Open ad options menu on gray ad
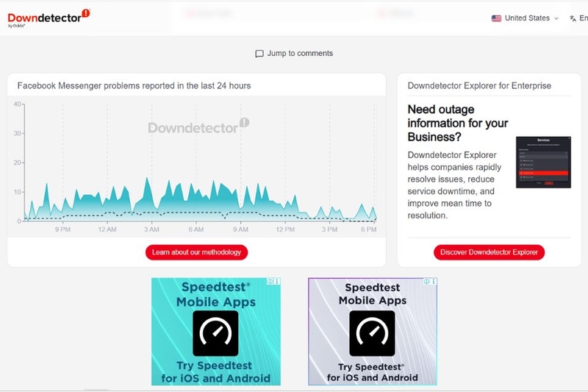The image size is (588, 392). coord(434,282)
